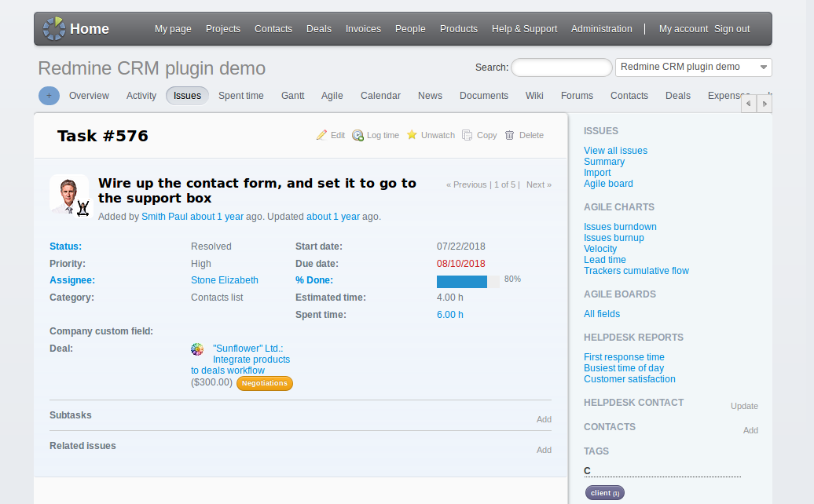Click Smith Paul's avatar thumbnail
Screen dimensions: 814x504
pyautogui.click(x=70, y=195)
